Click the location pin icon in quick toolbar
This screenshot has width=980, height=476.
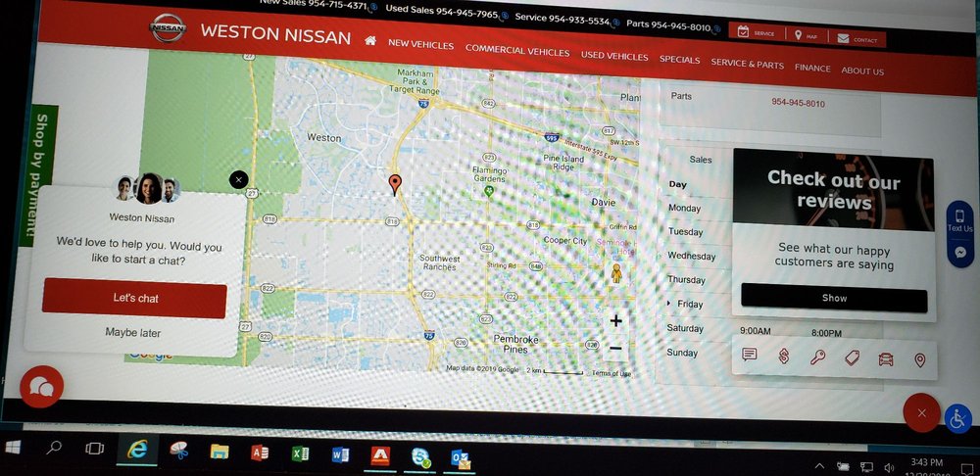pos(919,360)
